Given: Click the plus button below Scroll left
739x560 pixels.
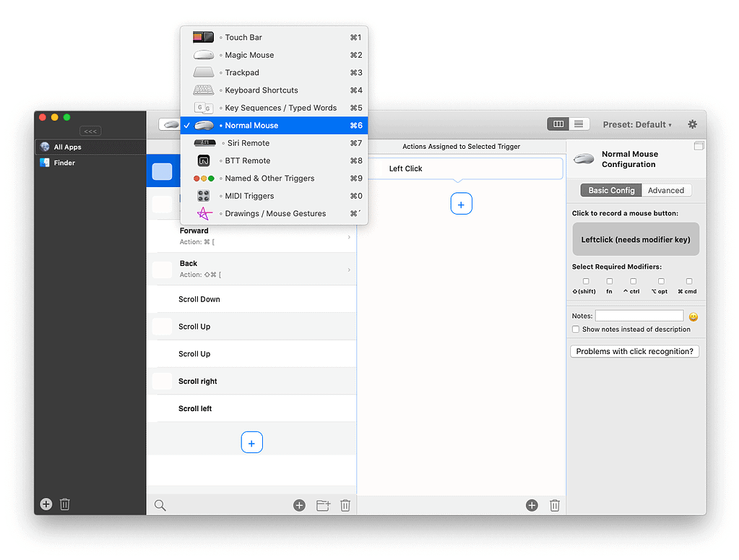Looking at the screenshot, I should click(251, 443).
